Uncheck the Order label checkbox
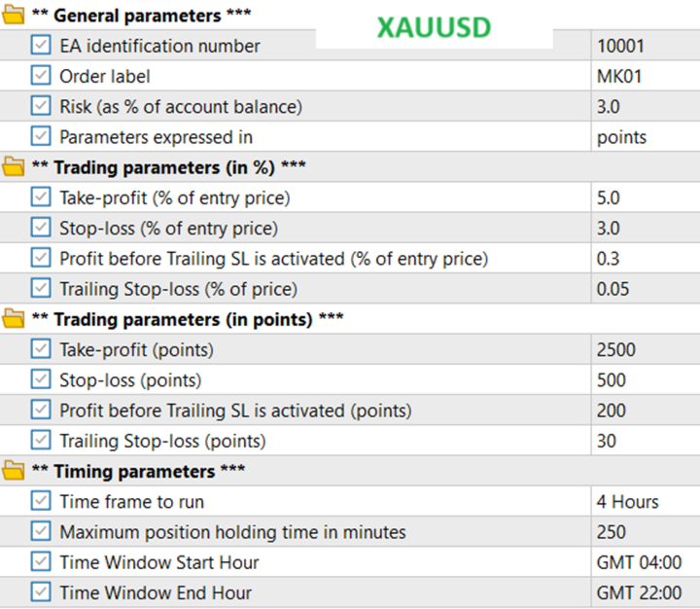 [41, 76]
